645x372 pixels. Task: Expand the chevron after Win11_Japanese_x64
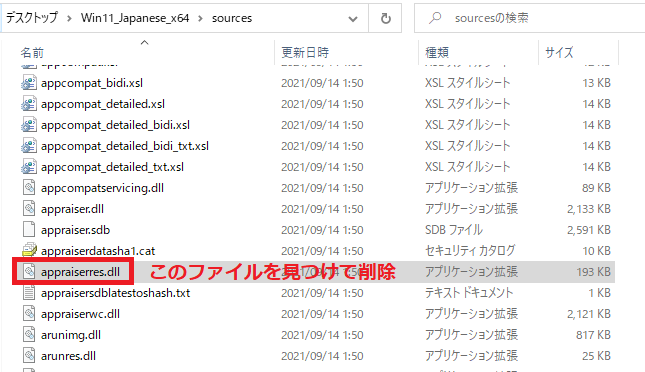[x=200, y=19]
